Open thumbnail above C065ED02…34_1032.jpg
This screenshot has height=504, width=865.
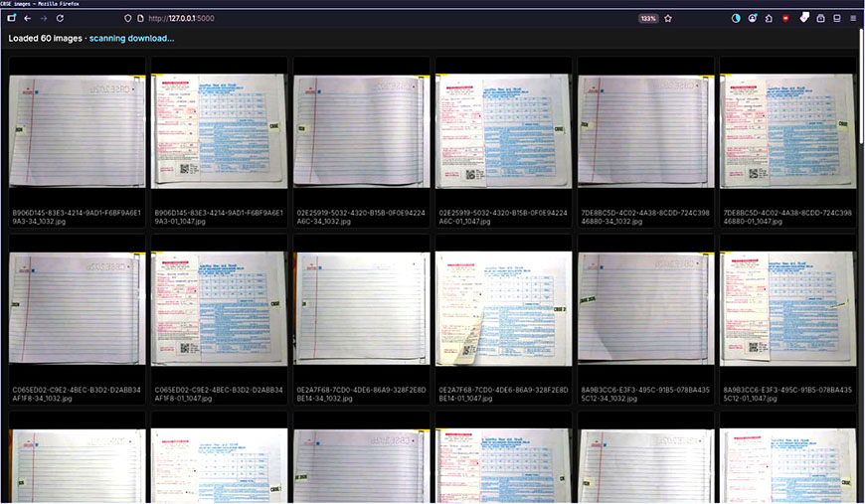pos(78,309)
